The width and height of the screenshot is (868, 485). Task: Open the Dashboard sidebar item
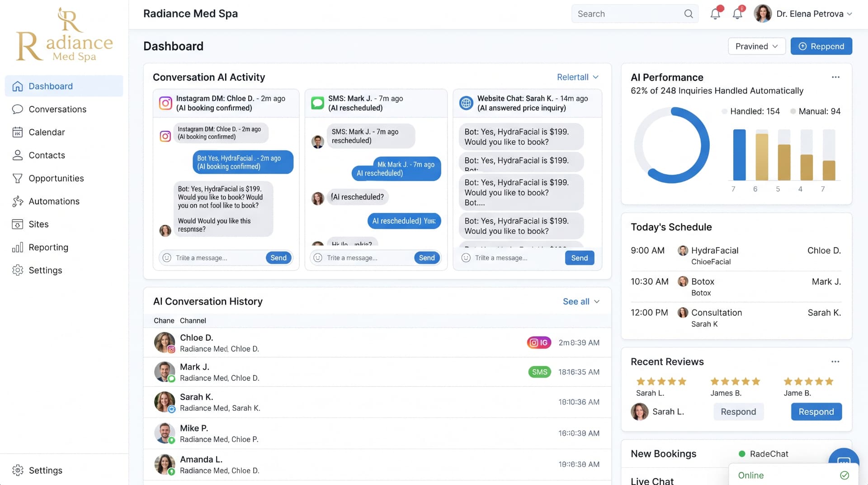pos(64,86)
